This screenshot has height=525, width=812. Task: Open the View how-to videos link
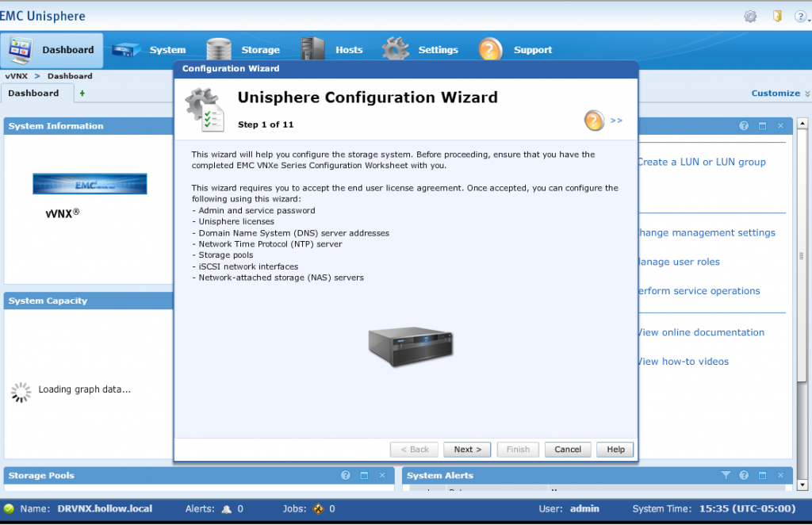(682, 361)
